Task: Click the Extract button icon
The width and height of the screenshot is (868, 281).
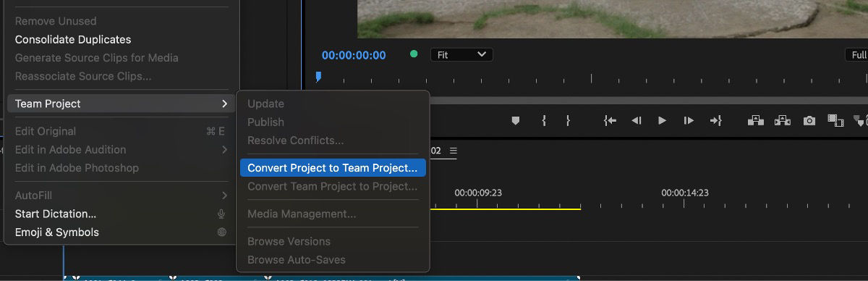Action: (782, 121)
